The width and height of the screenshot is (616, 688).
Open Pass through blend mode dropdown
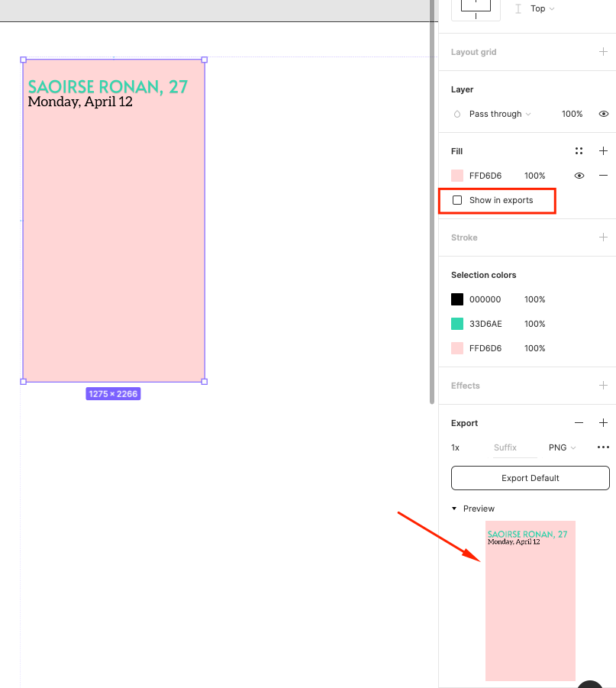500,114
